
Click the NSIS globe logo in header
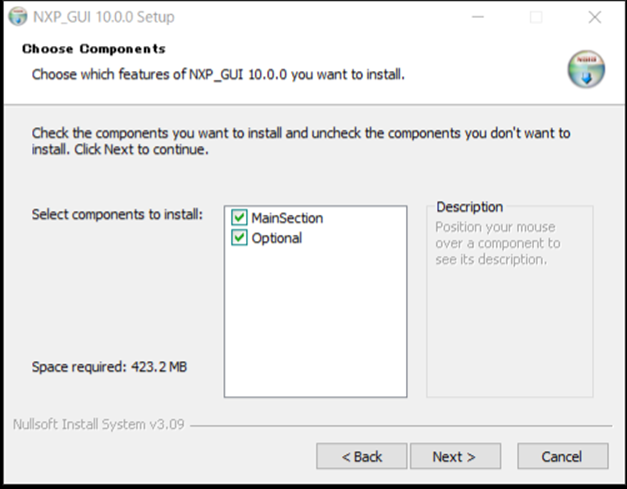click(x=586, y=69)
